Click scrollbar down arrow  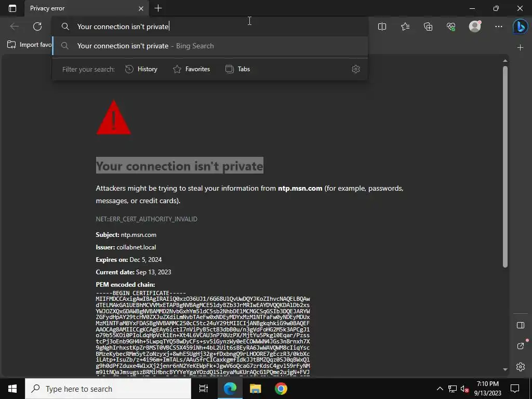pyautogui.click(x=505, y=369)
